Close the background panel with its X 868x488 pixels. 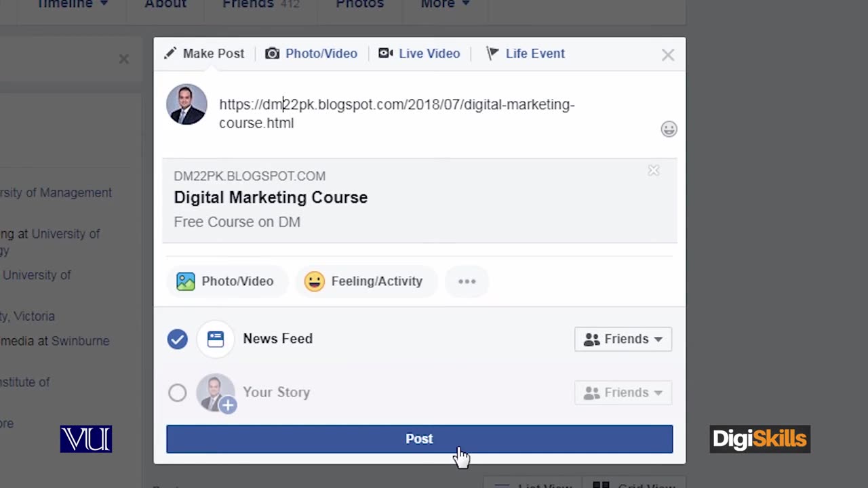tap(123, 59)
